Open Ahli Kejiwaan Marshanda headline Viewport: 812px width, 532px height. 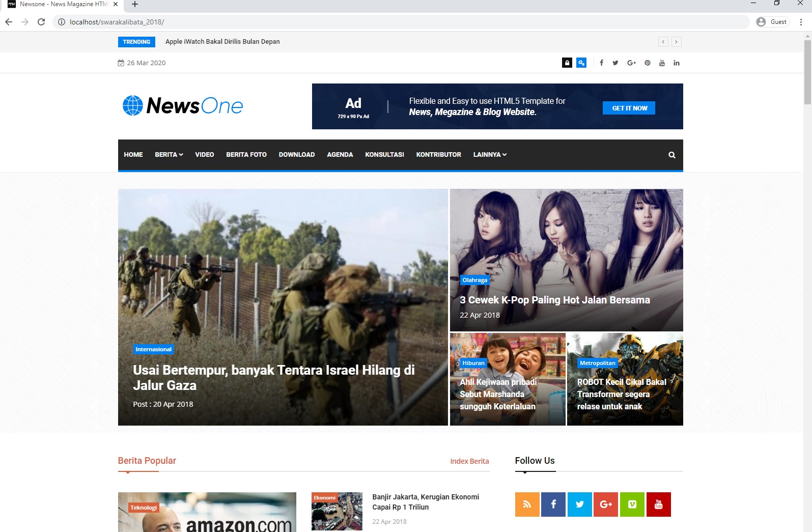pos(498,394)
